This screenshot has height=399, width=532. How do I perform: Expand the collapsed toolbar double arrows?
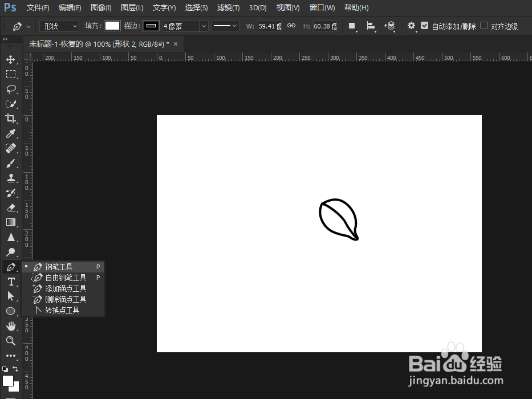click(5, 39)
